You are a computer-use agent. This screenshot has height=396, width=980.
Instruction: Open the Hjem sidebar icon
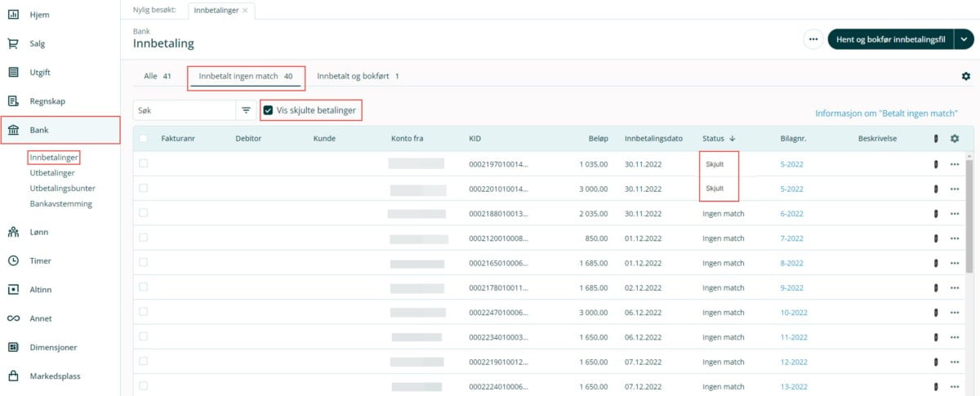click(x=13, y=15)
